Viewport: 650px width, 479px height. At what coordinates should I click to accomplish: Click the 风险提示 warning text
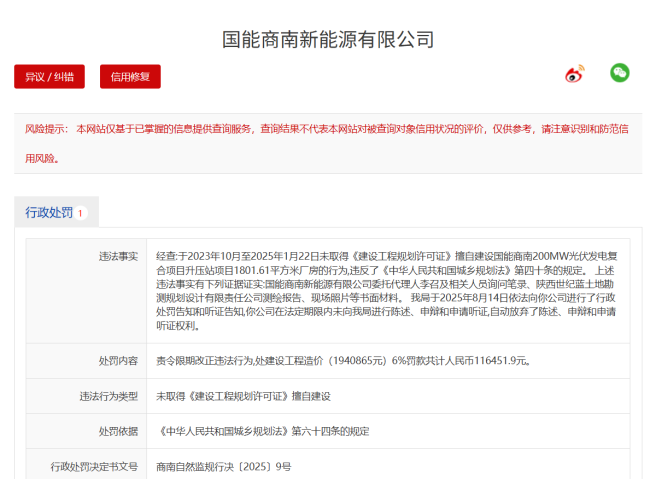coord(327,143)
